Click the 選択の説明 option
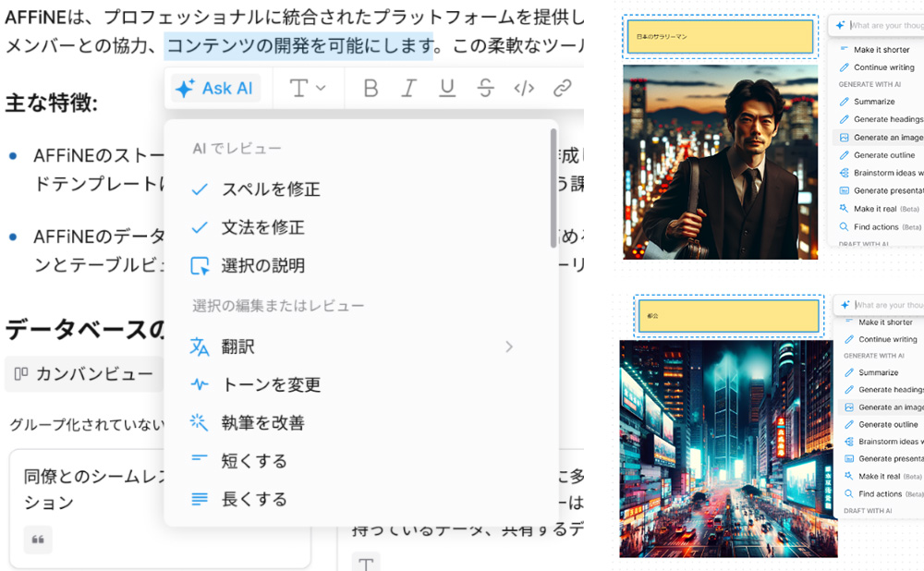The height and width of the screenshot is (571, 924). coord(262,266)
